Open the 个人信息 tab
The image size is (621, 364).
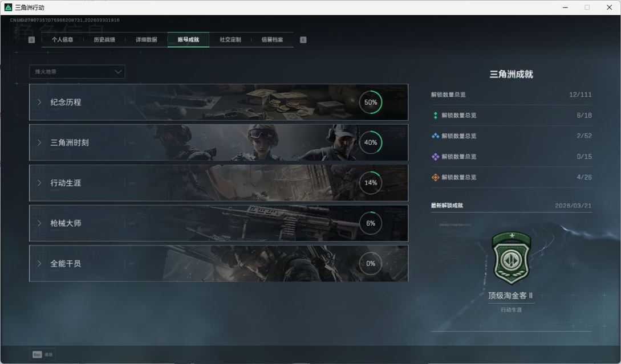pos(62,39)
